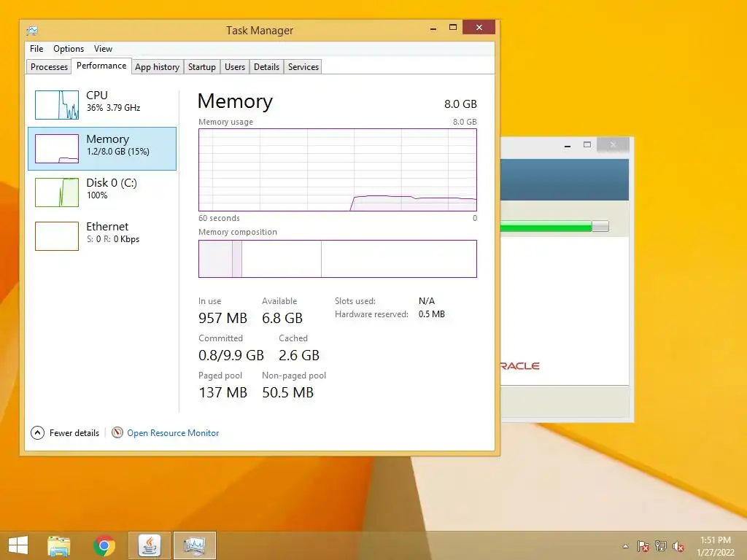Screen dimensions: 747x560
Task: Click the Ethernet mini graph thumbnail
Action: tap(57, 236)
